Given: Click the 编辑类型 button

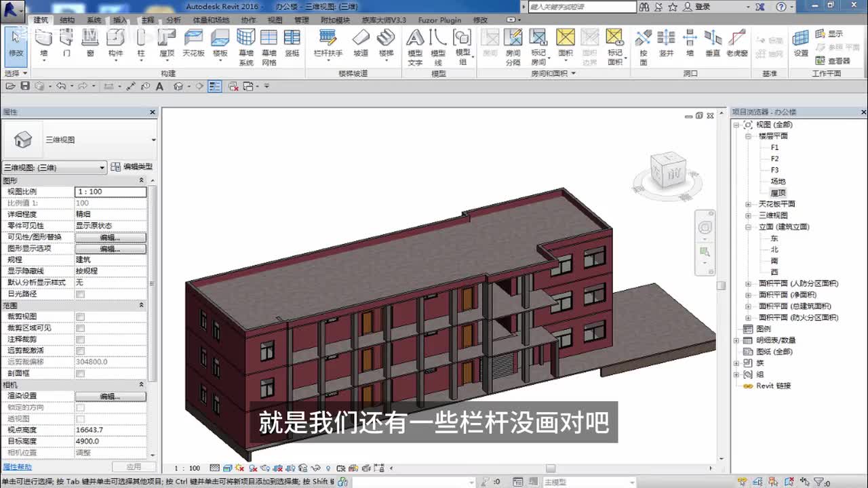Looking at the screenshot, I should 132,167.
